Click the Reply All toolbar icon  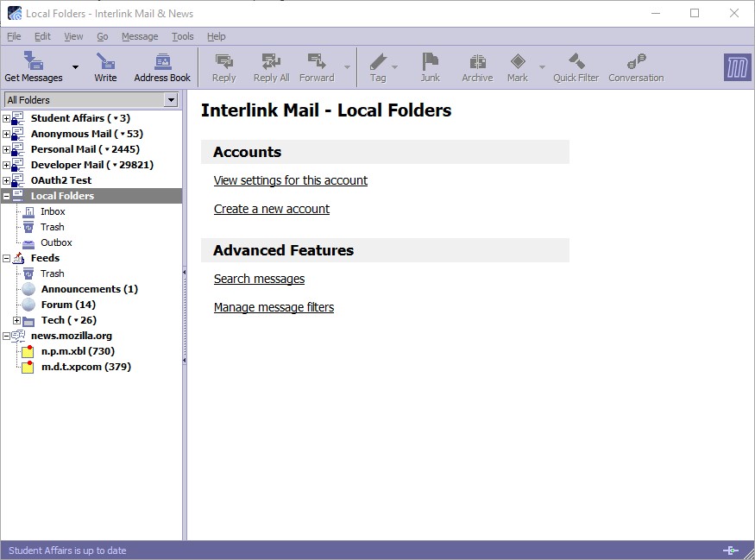pyautogui.click(x=271, y=61)
